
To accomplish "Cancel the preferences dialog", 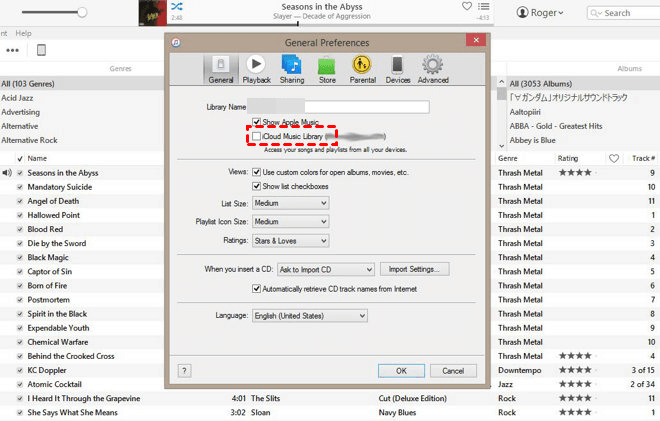I will pos(453,371).
